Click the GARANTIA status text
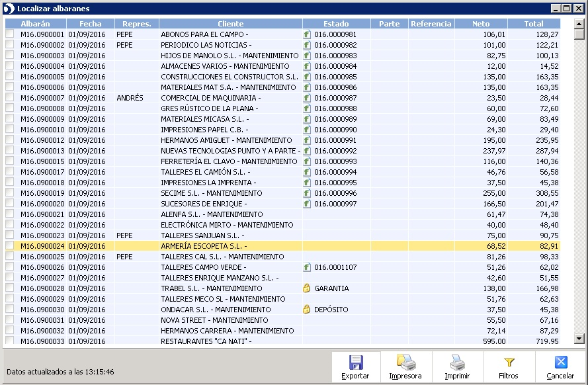This screenshot has height=385, width=588. (331, 288)
